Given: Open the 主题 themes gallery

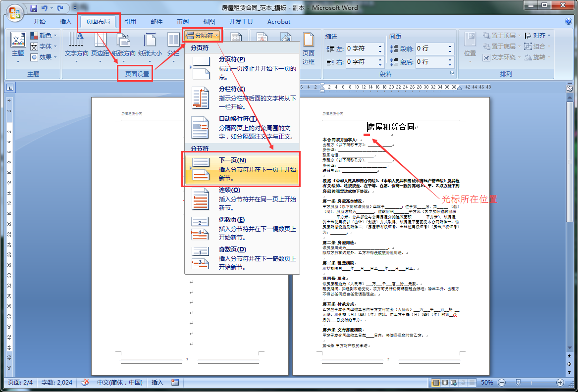Looking at the screenshot, I should [x=18, y=47].
